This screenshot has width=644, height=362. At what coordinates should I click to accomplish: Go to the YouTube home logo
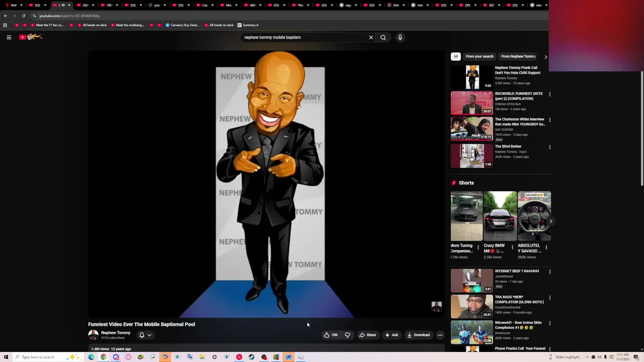(x=31, y=37)
